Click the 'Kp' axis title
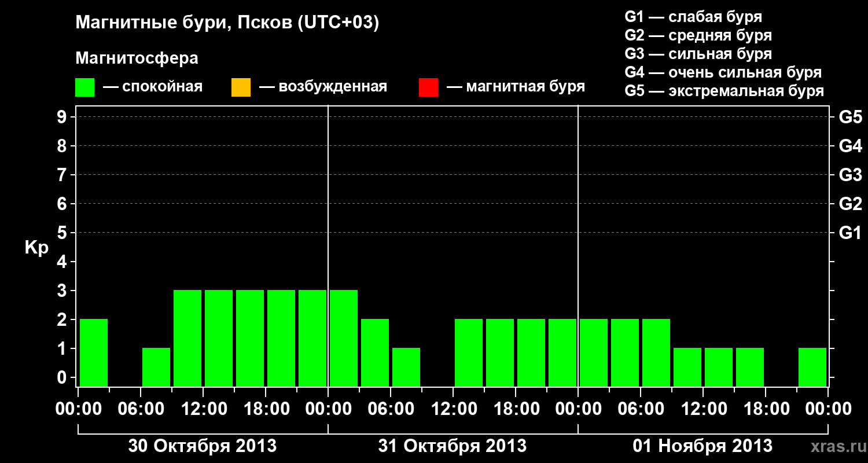Viewport: 868px width, 463px height. coord(36,248)
